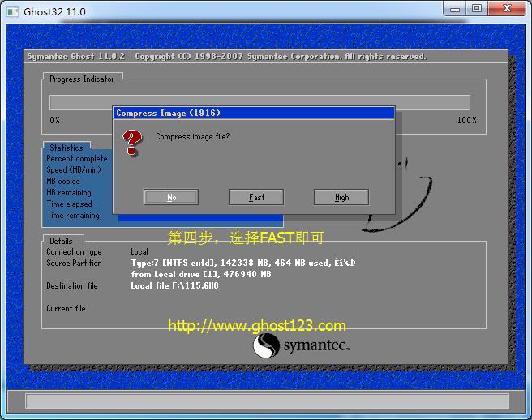Select Fast compression option
Screen dimensions: 532x420
pyautogui.click(x=256, y=197)
